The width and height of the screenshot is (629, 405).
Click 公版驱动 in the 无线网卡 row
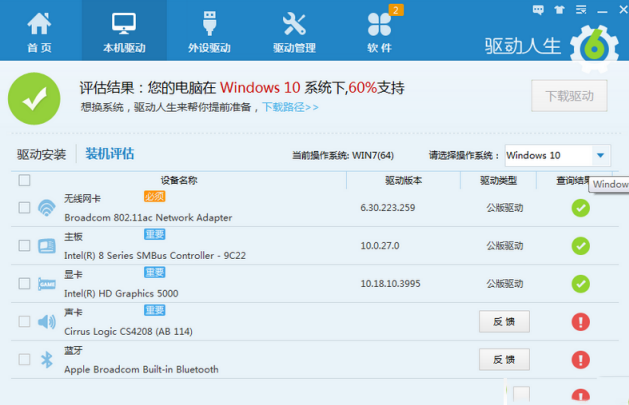coord(505,208)
